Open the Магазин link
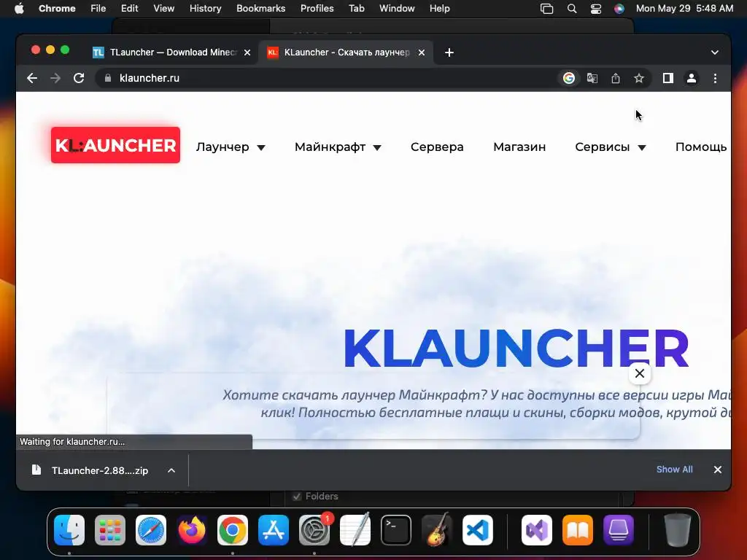 click(x=519, y=147)
